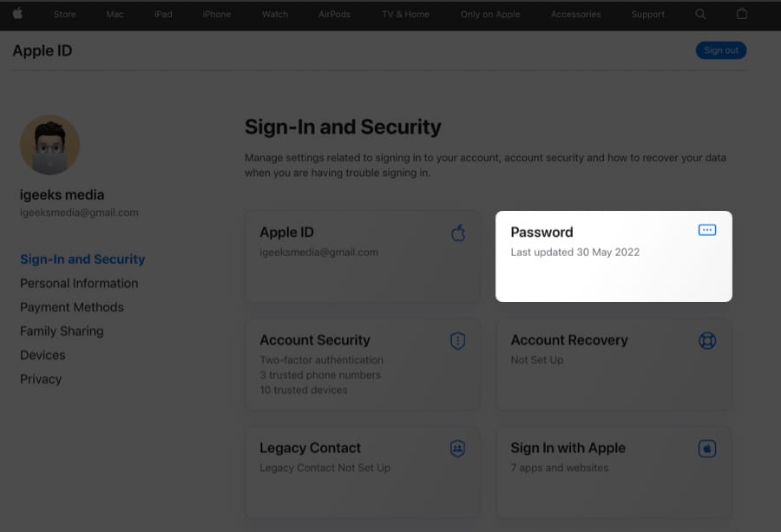Go to Support in top navigation

coord(647,15)
